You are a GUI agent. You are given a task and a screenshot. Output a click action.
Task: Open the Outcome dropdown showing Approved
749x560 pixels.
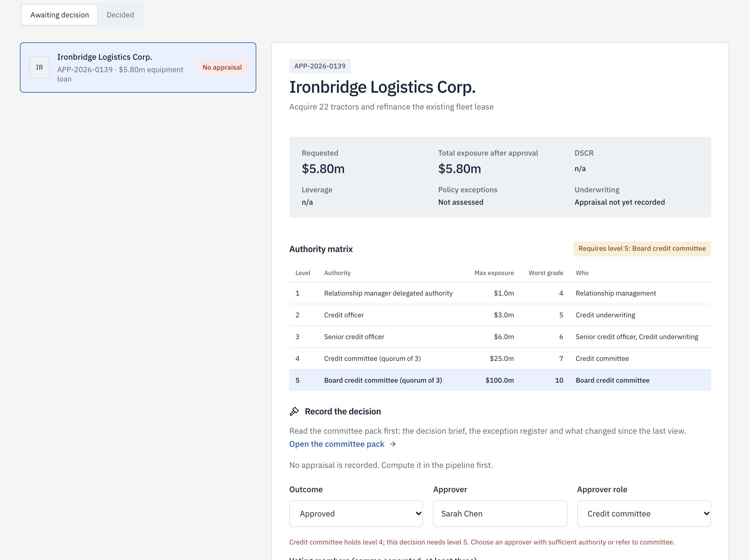356,514
